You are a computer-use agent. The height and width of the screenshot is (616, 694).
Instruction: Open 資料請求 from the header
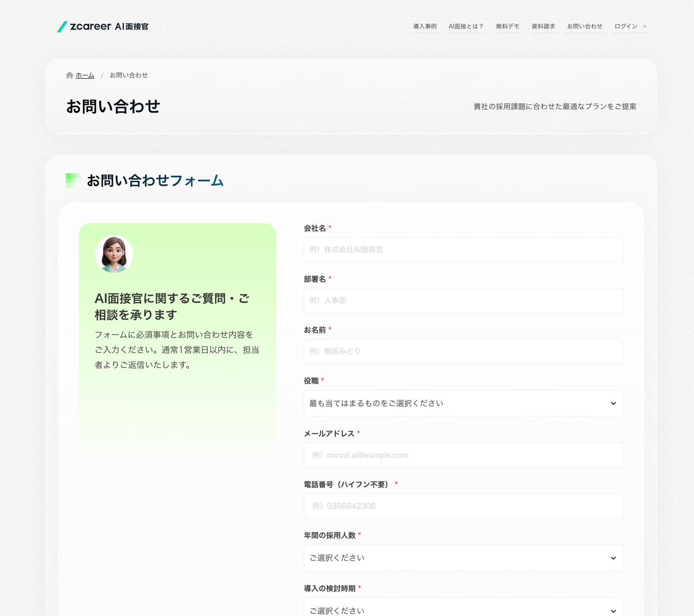543,27
